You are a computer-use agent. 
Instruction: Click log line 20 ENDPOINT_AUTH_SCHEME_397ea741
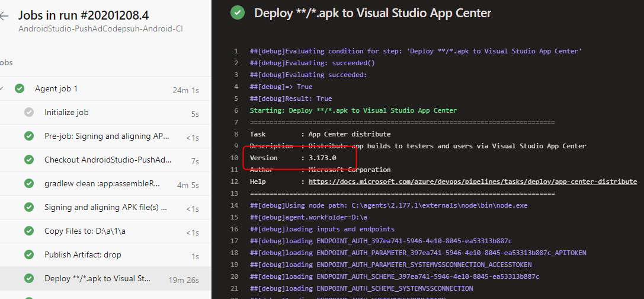pyautogui.click(x=395, y=276)
